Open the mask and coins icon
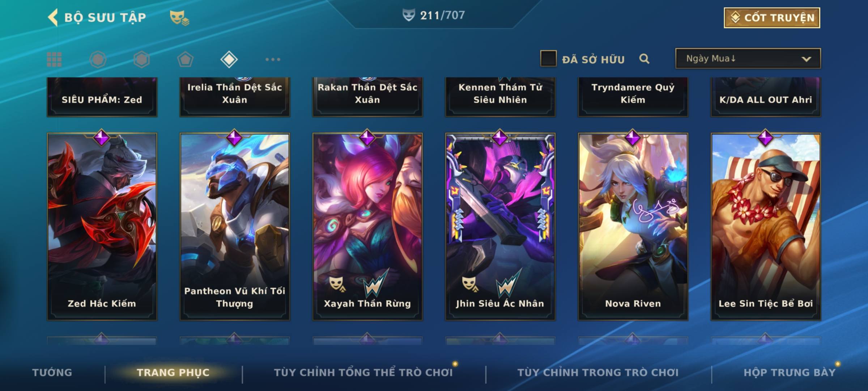 click(179, 18)
